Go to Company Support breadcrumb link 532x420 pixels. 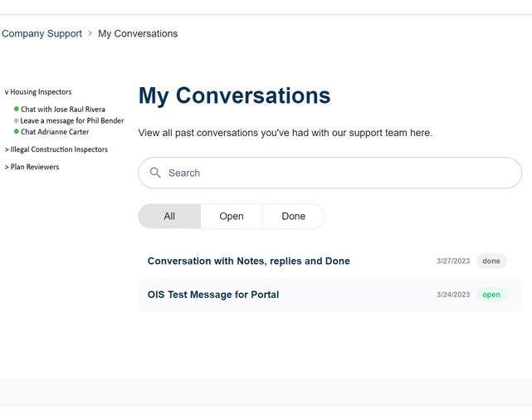tap(41, 34)
